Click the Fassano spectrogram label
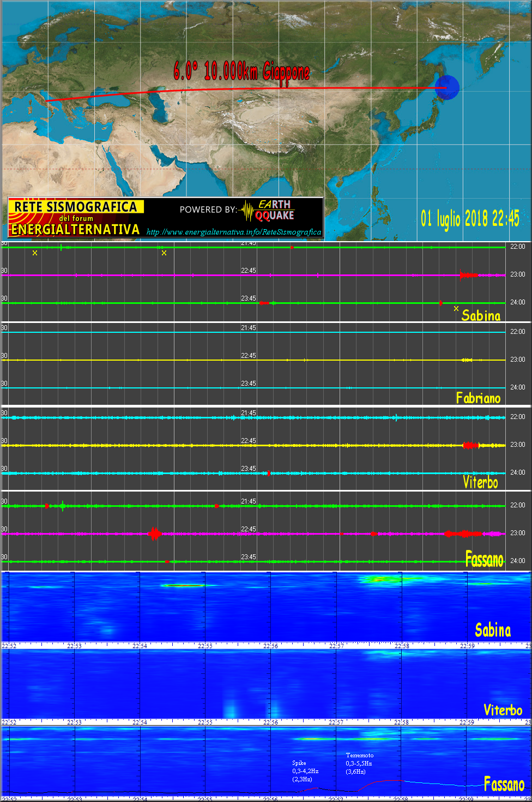The height and width of the screenshot is (802, 532). click(504, 785)
